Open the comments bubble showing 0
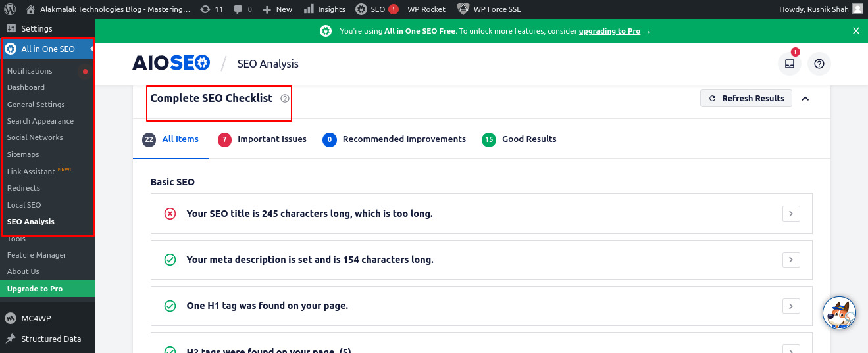The image size is (868, 353). pos(242,9)
